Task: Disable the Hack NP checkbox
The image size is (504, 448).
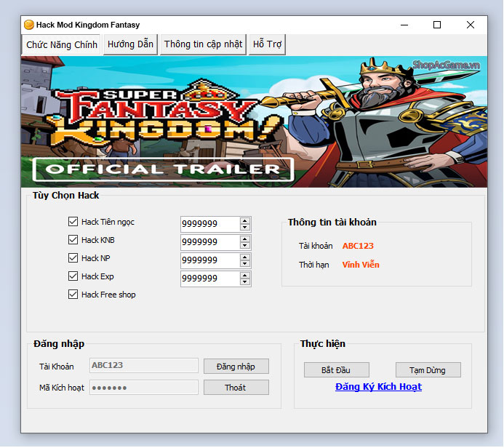Action: pyautogui.click(x=73, y=258)
